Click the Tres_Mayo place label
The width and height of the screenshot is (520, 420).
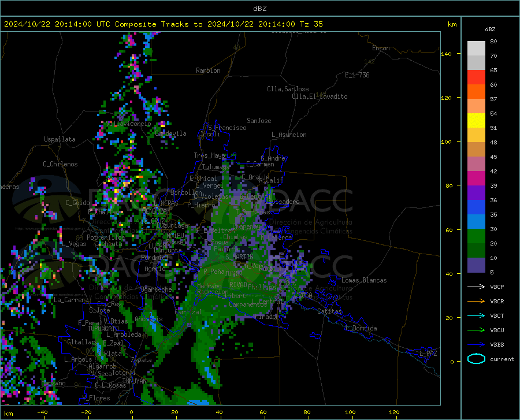[x=209, y=155]
